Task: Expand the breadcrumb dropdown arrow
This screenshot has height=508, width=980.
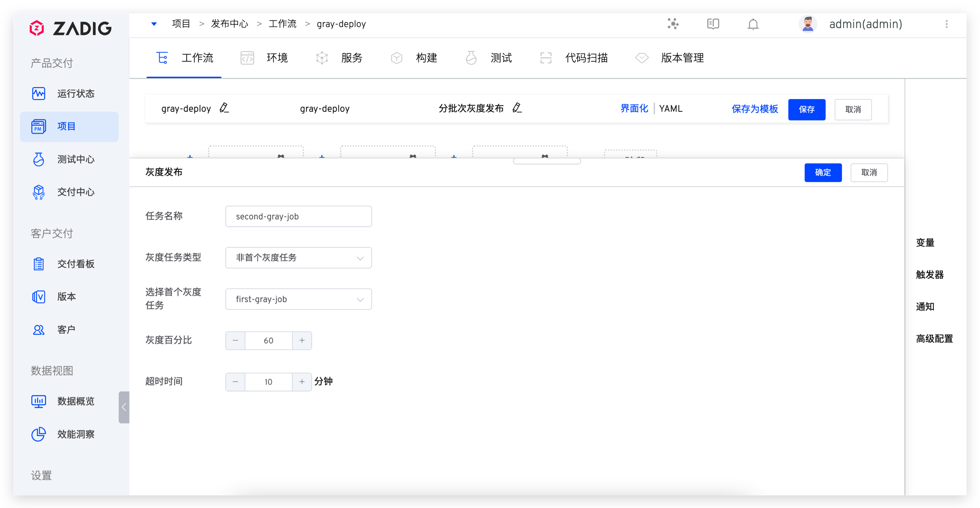Action: coord(154,24)
